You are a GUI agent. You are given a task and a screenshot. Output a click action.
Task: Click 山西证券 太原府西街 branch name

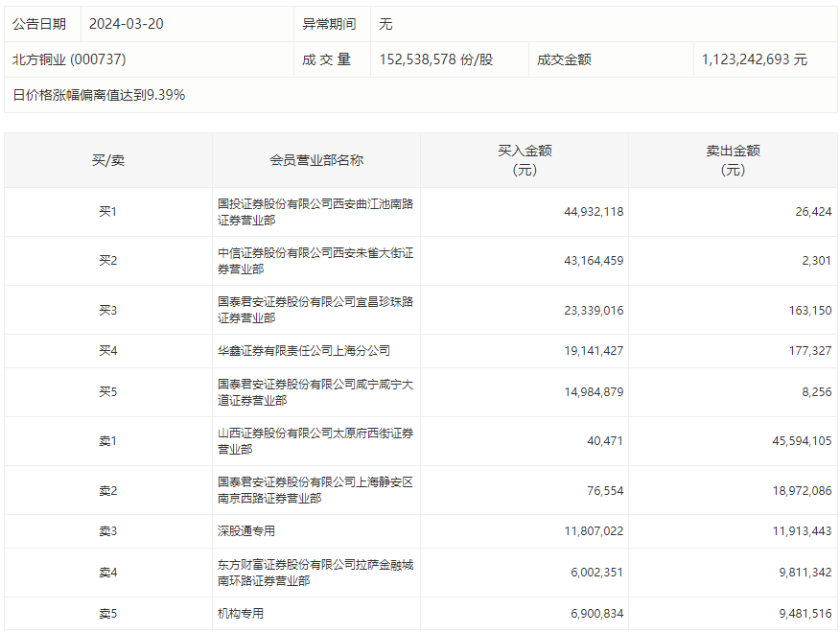coord(315,441)
